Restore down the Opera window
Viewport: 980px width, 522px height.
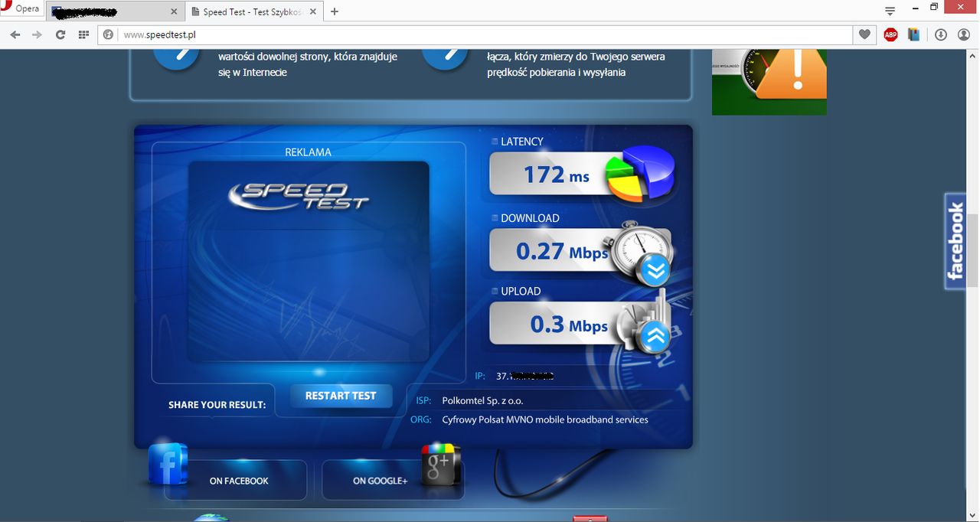pyautogui.click(x=934, y=8)
